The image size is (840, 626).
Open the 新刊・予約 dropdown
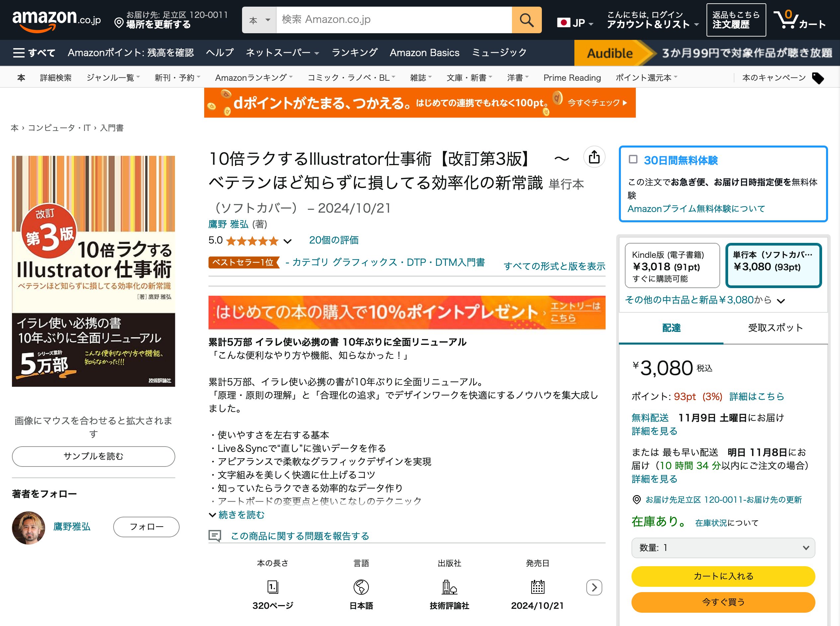coord(177,78)
